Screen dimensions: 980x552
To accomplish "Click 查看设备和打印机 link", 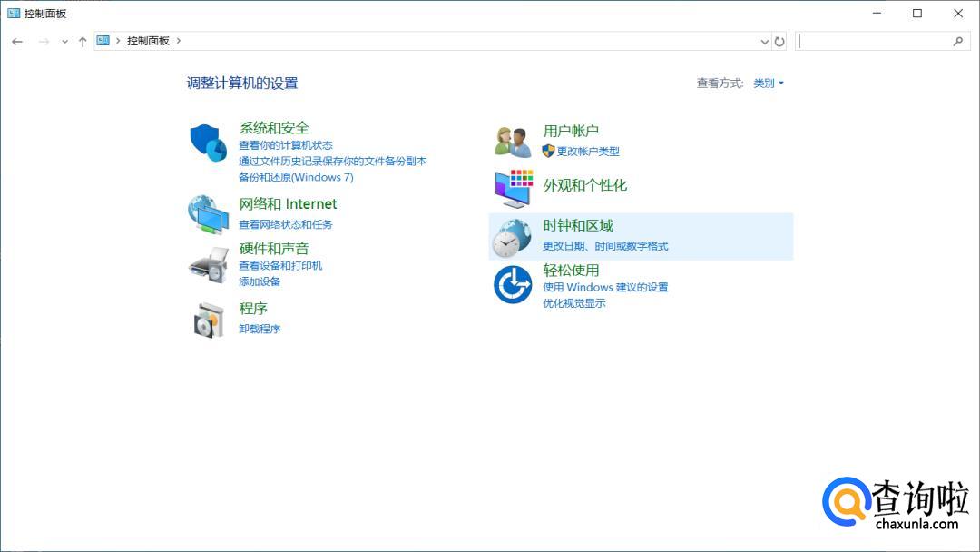I will point(280,266).
